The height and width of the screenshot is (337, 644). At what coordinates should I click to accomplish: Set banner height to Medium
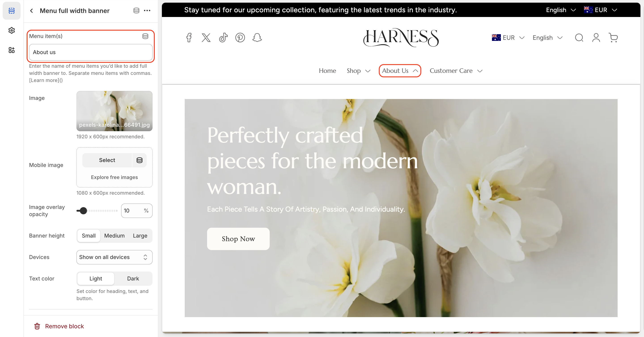[x=114, y=236]
